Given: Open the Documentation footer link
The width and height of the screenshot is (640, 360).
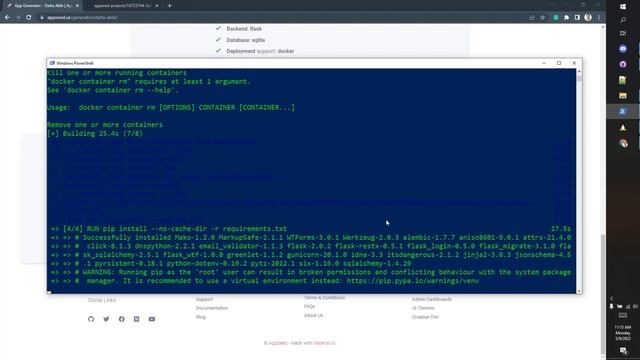Looking at the screenshot, I should click(212, 308).
